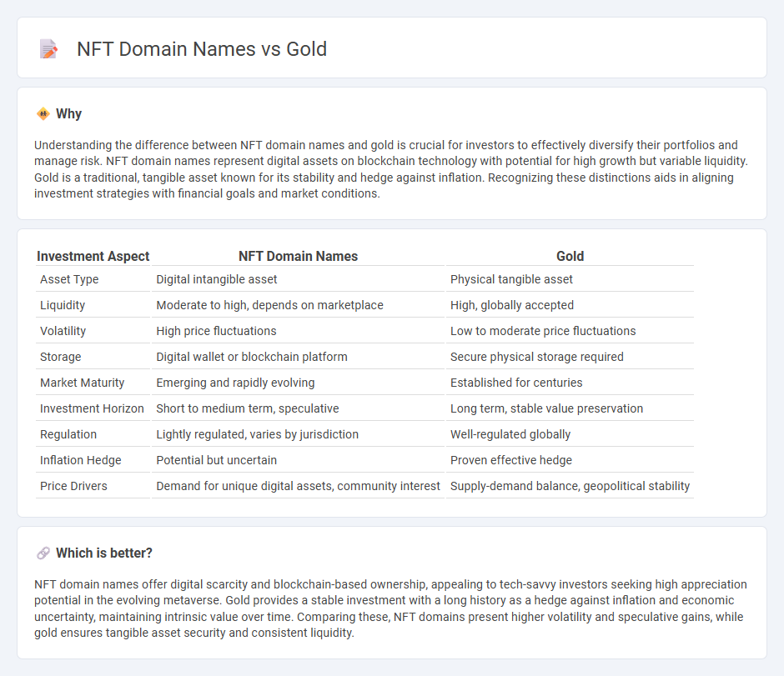Viewport: 784px width, 676px height.
Task: Click the Why section heading
Action: (68, 114)
